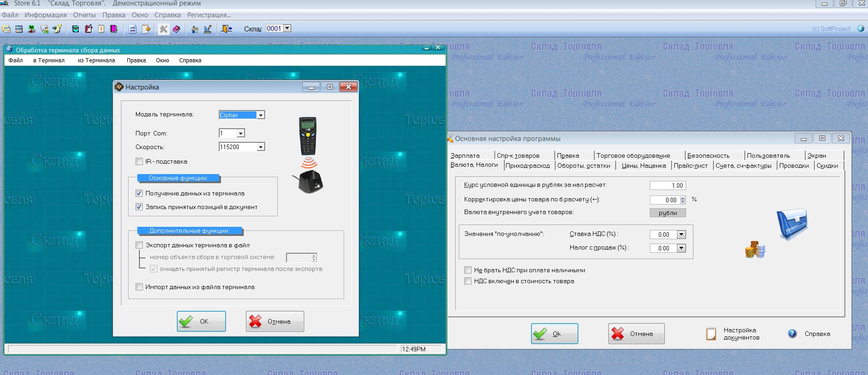Screen dimensions: 868x375
Task: Switch to the Торговое оборудование tab
Action: coord(633,155)
